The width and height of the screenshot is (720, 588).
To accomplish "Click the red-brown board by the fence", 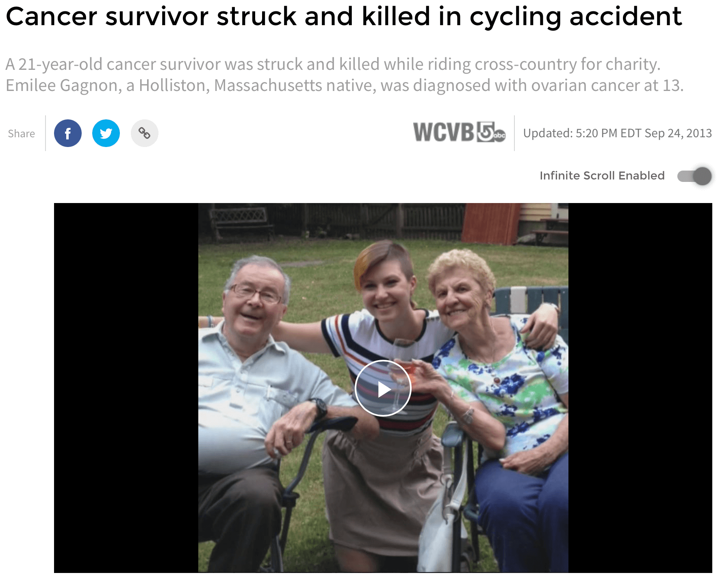I will click(x=490, y=224).
